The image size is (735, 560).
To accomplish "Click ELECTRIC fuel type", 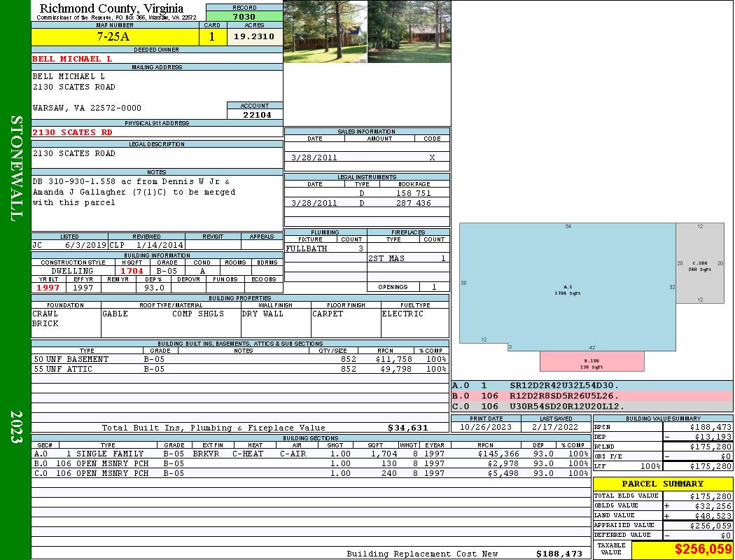I will click(402, 314).
